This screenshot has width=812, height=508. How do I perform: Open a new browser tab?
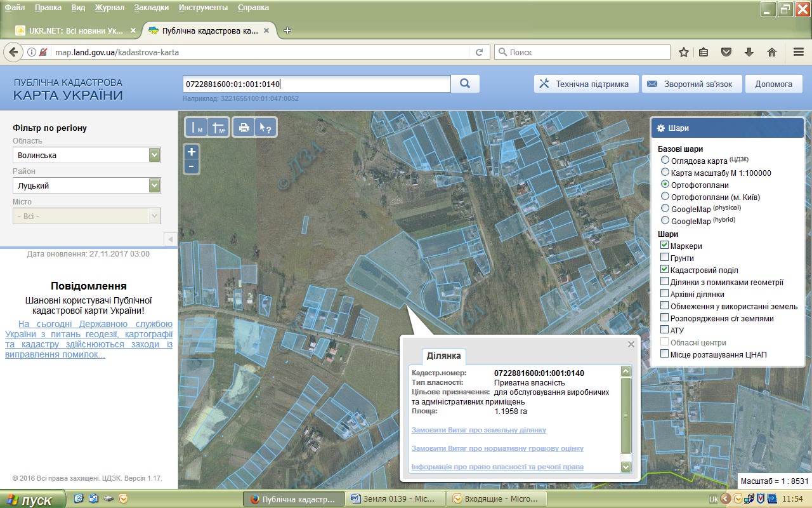[287, 30]
